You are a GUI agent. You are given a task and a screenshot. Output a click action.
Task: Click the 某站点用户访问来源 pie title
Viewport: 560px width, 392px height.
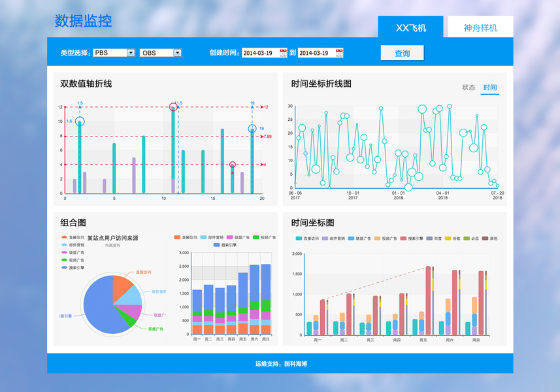113,238
